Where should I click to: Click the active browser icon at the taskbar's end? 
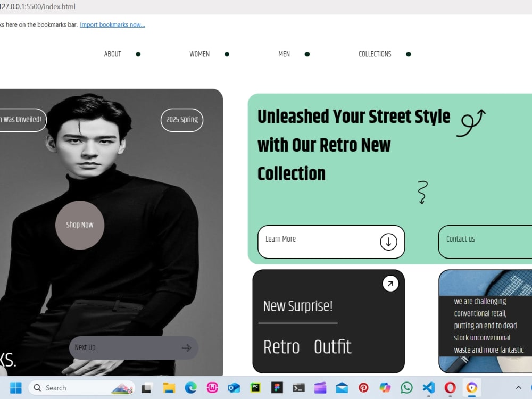[471, 388]
